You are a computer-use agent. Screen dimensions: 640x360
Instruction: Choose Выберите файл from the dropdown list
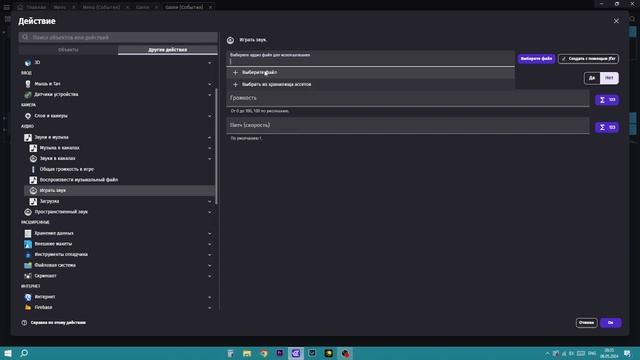pyautogui.click(x=371, y=72)
